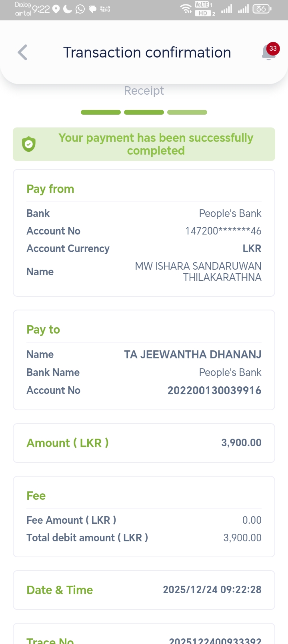Tap the payment successfully completed banner
288x644 pixels.
point(156,144)
